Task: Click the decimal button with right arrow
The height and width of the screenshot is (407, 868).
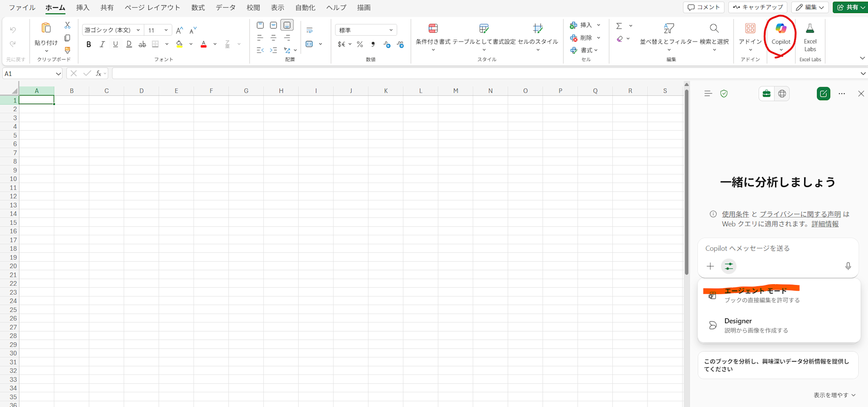Action: click(x=400, y=44)
